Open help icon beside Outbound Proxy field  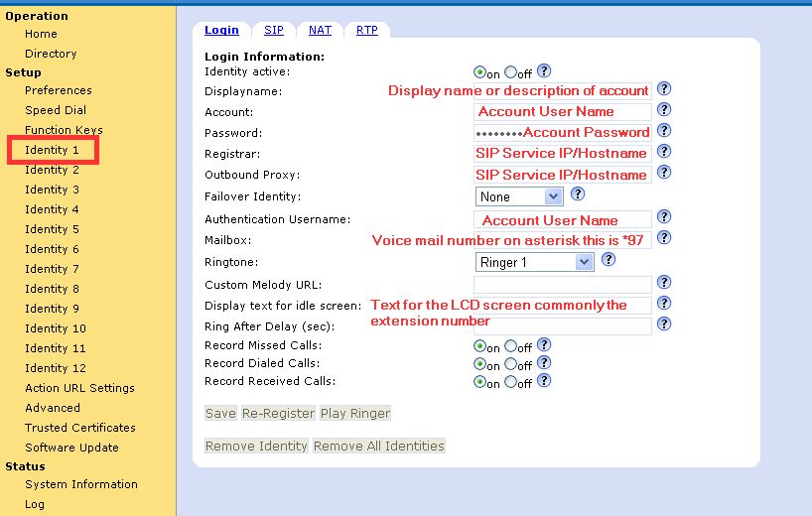[664, 172]
